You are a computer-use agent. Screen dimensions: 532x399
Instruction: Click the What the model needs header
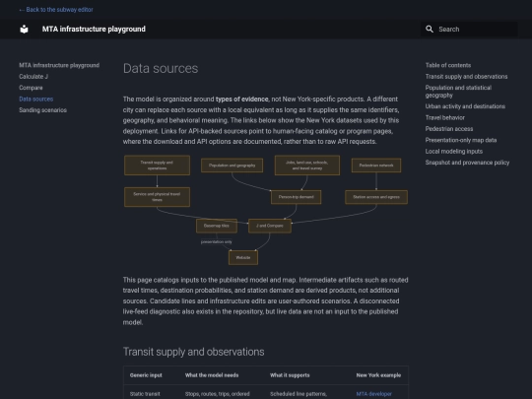tap(212, 375)
